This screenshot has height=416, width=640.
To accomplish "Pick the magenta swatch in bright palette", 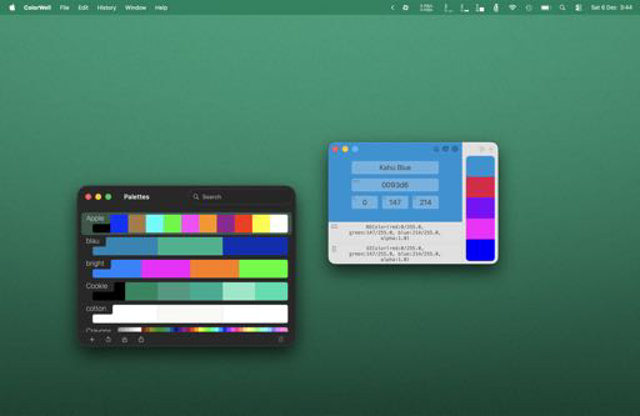I will pos(165,269).
